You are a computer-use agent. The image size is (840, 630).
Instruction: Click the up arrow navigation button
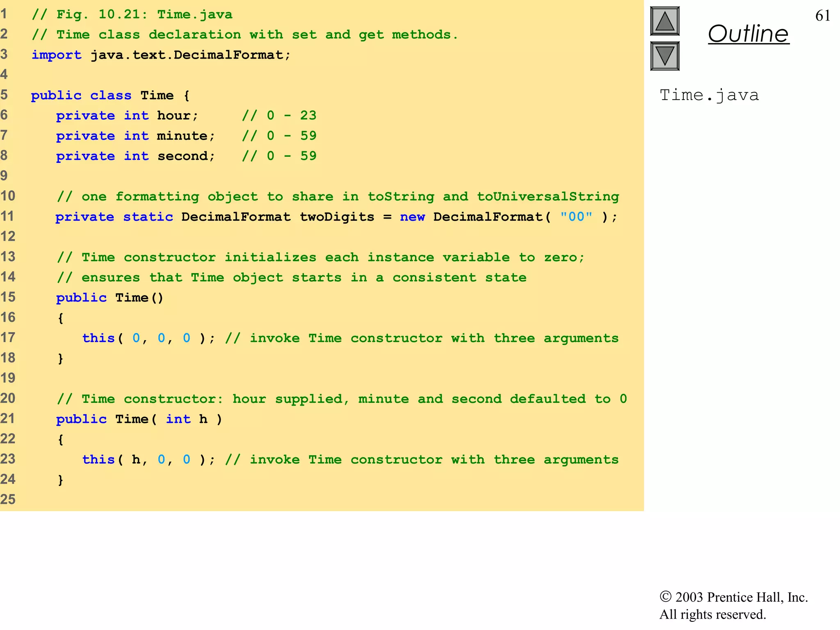(x=665, y=21)
